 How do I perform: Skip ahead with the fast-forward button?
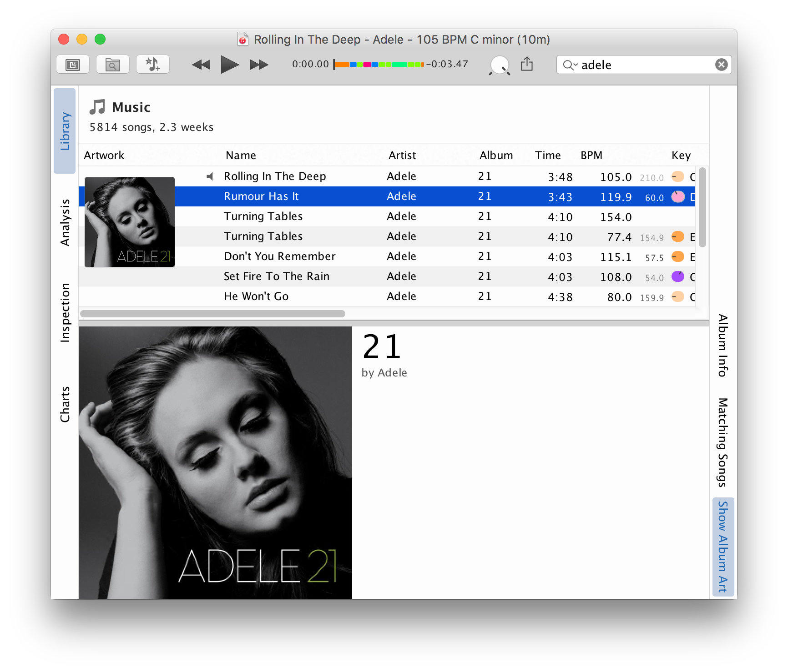(259, 65)
